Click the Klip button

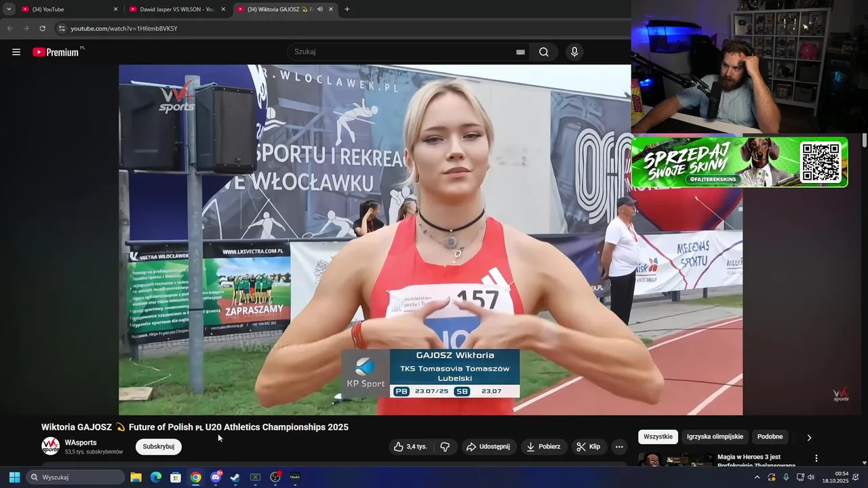pos(589,447)
